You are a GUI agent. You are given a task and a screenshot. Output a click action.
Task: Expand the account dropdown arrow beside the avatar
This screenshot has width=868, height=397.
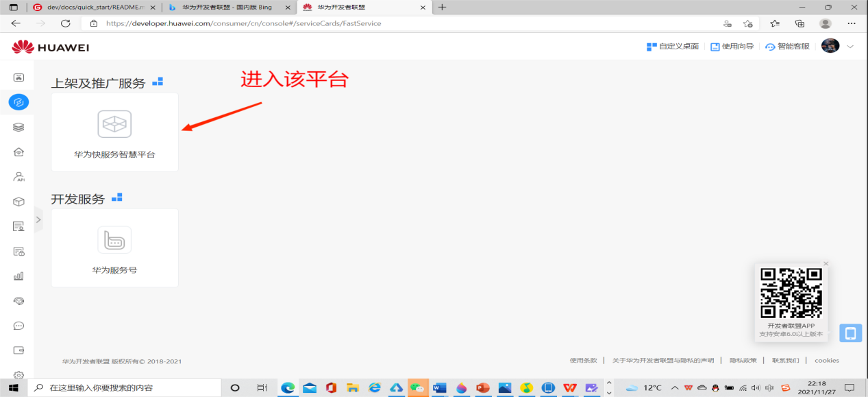tap(850, 47)
